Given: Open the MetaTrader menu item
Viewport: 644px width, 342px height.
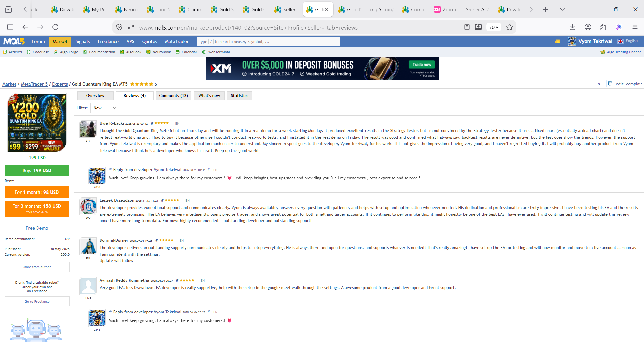Looking at the screenshot, I should coord(177,41).
